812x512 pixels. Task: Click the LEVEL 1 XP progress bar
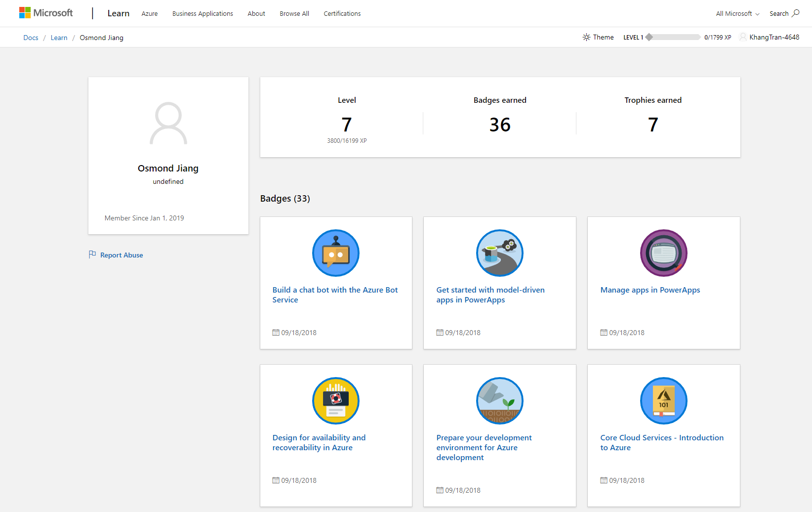point(673,37)
